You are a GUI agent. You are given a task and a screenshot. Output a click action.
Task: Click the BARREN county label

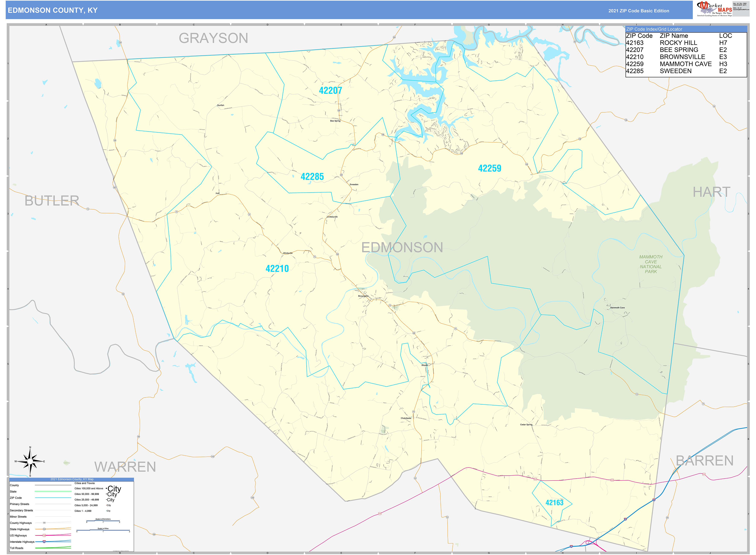705,461
